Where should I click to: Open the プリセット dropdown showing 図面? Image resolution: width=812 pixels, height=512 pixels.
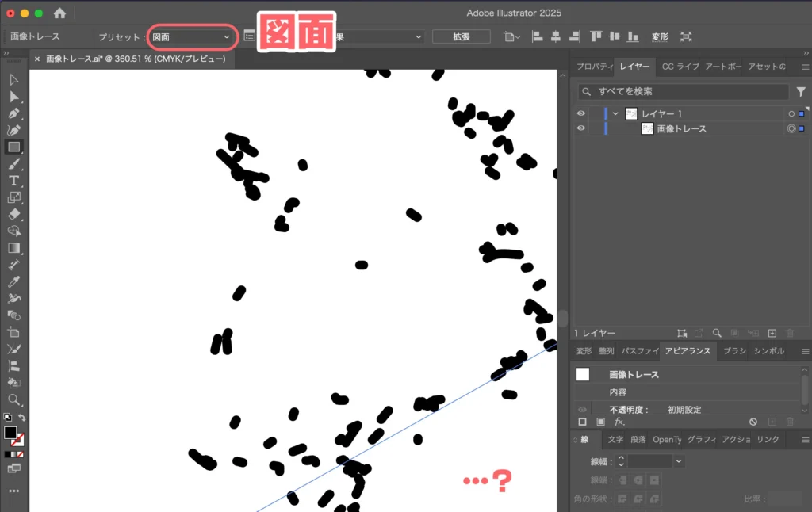click(192, 36)
